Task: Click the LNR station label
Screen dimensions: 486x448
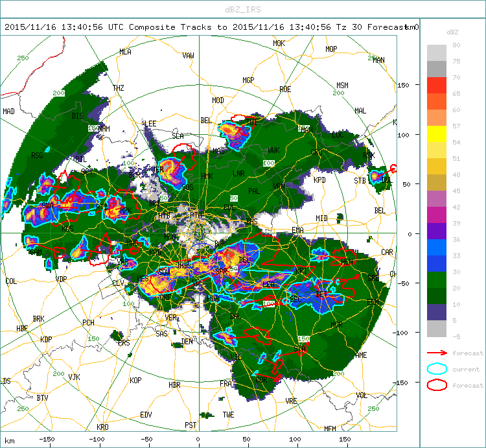Action: [x=238, y=174]
